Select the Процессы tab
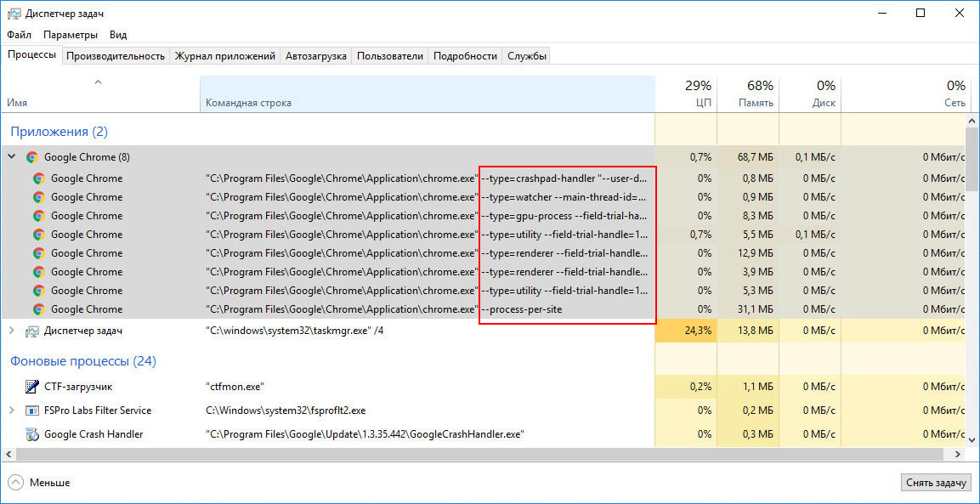980x504 pixels. (31, 55)
